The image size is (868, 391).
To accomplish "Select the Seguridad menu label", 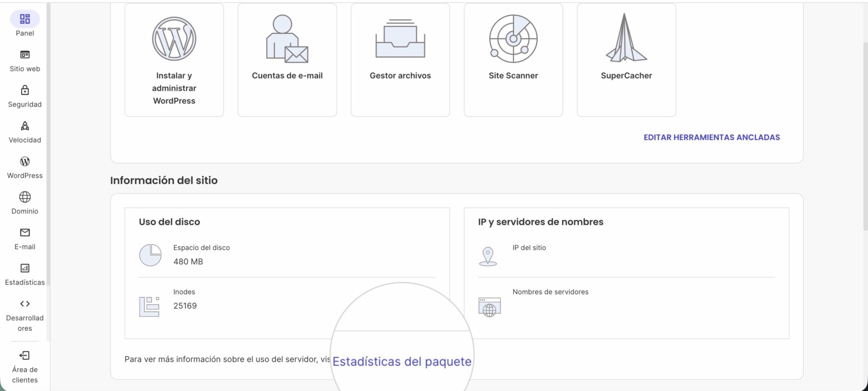I will (x=25, y=104).
